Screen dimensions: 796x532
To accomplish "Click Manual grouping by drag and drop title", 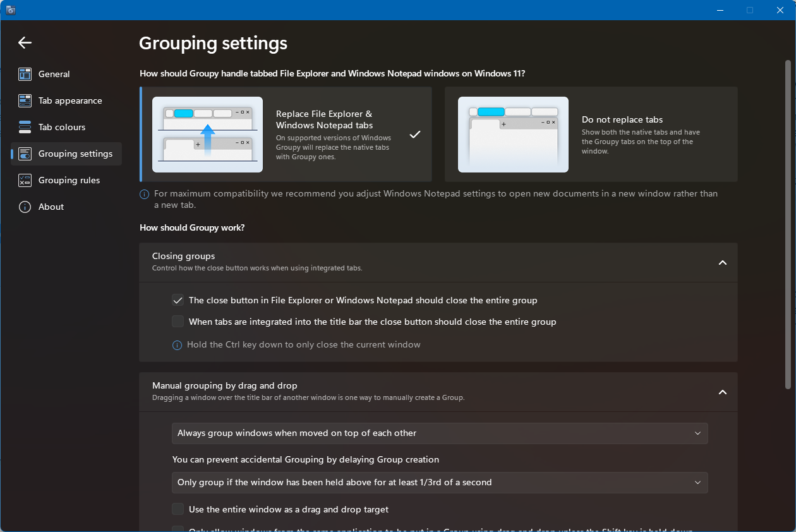I will (225, 385).
